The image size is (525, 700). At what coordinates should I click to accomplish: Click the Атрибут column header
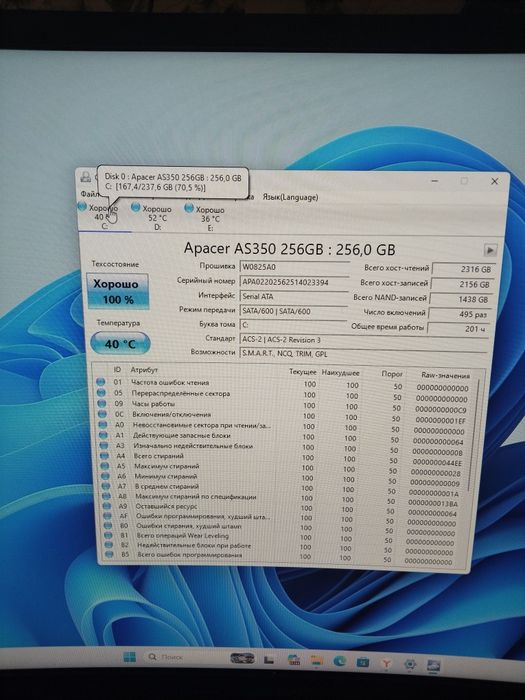click(x=144, y=370)
